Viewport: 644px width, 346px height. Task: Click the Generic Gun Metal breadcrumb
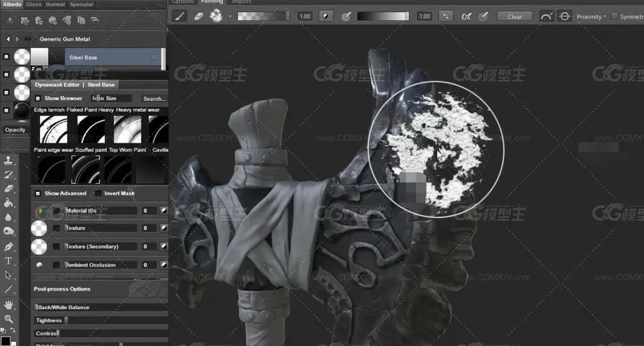click(65, 39)
